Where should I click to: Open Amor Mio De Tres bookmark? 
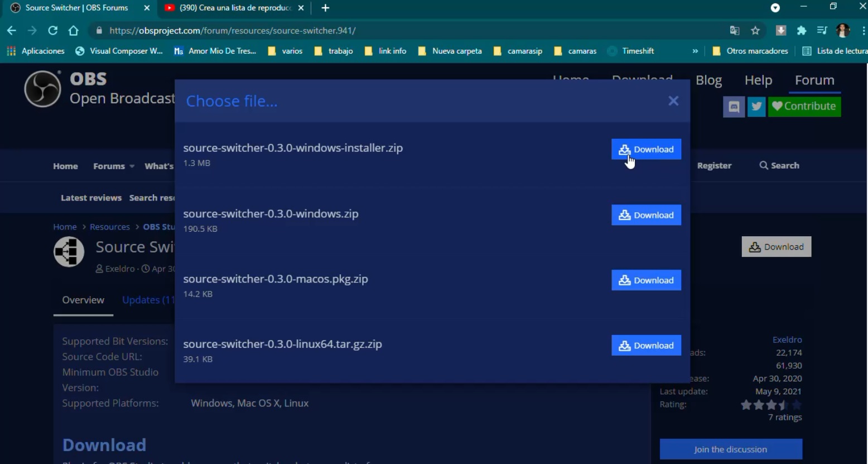point(215,51)
